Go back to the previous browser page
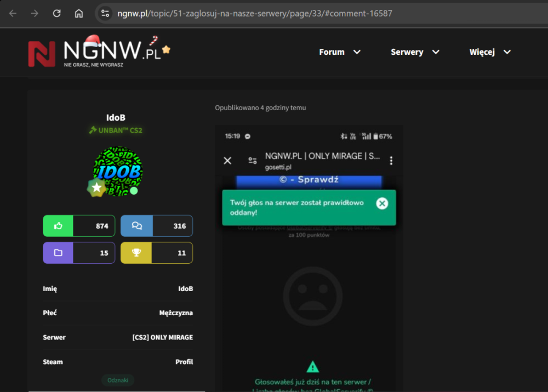The height and width of the screenshot is (392, 548). pyautogui.click(x=13, y=13)
